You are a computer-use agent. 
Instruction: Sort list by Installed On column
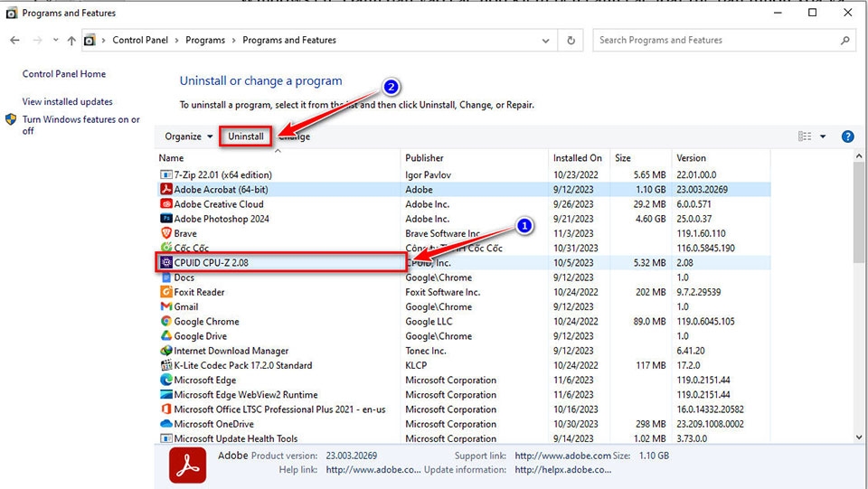(577, 158)
